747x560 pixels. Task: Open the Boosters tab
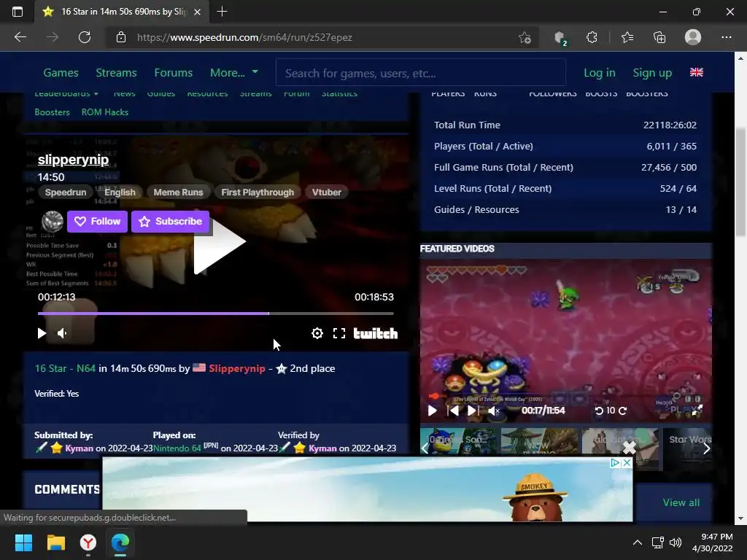coord(52,112)
